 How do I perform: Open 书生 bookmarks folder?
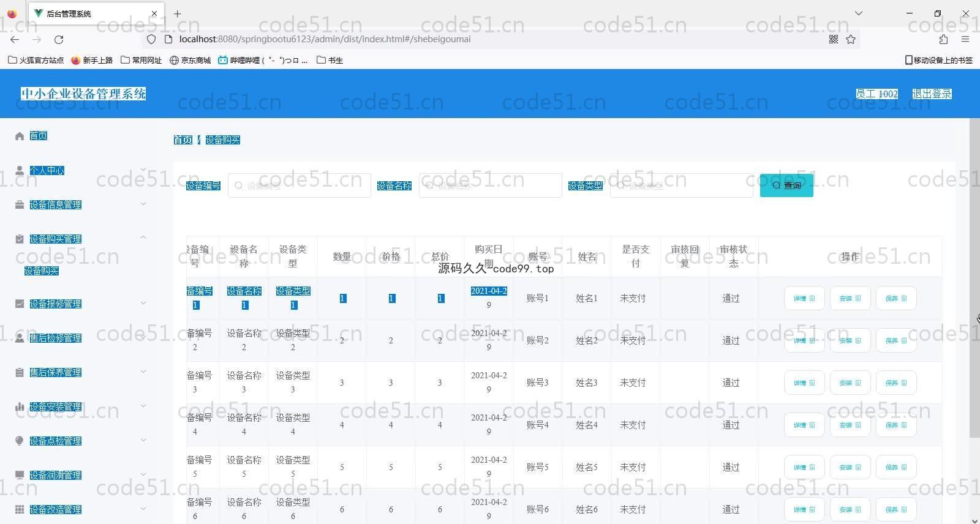pos(330,60)
